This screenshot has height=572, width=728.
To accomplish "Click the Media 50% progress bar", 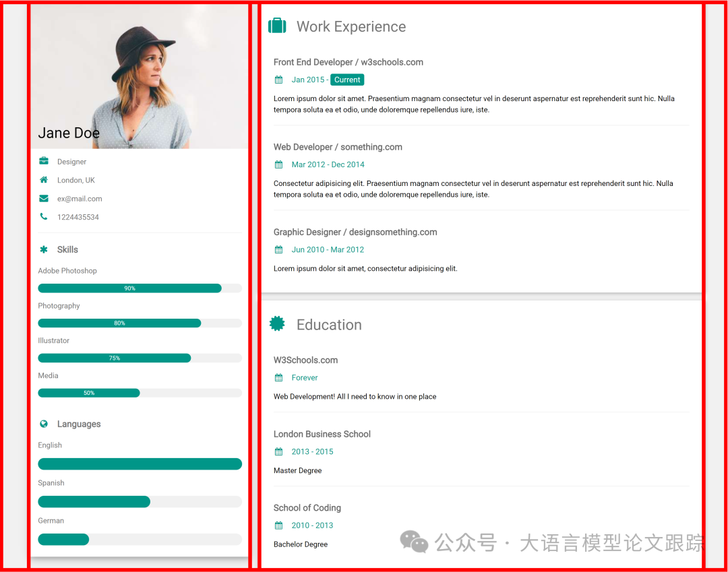I will coord(140,393).
